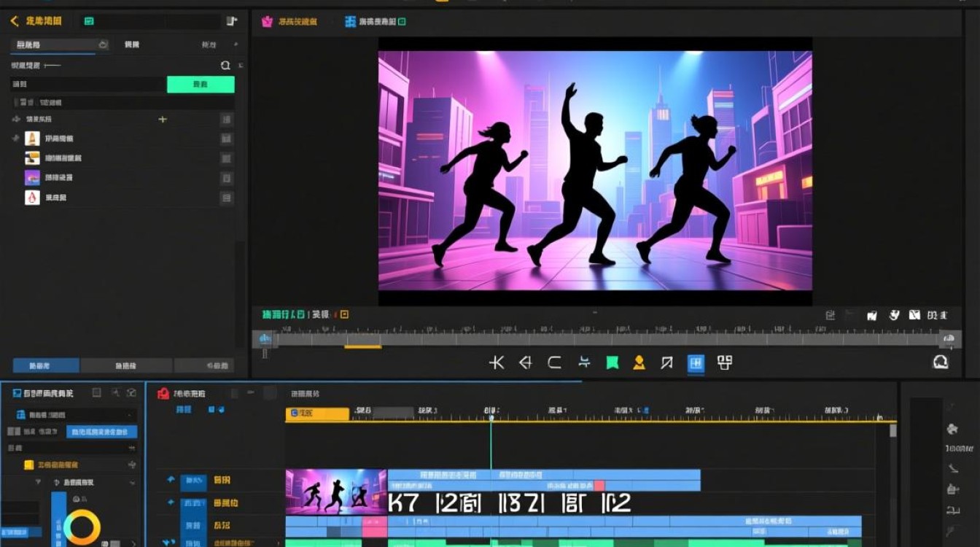The height and width of the screenshot is (547, 980).
Task: Click the pink flower icon above preview
Action: pyautogui.click(x=267, y=22)
